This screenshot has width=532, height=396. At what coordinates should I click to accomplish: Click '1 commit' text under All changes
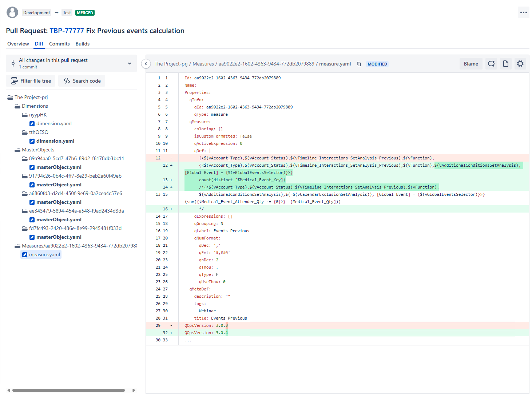pyautogui.click(x=28, y=67)
